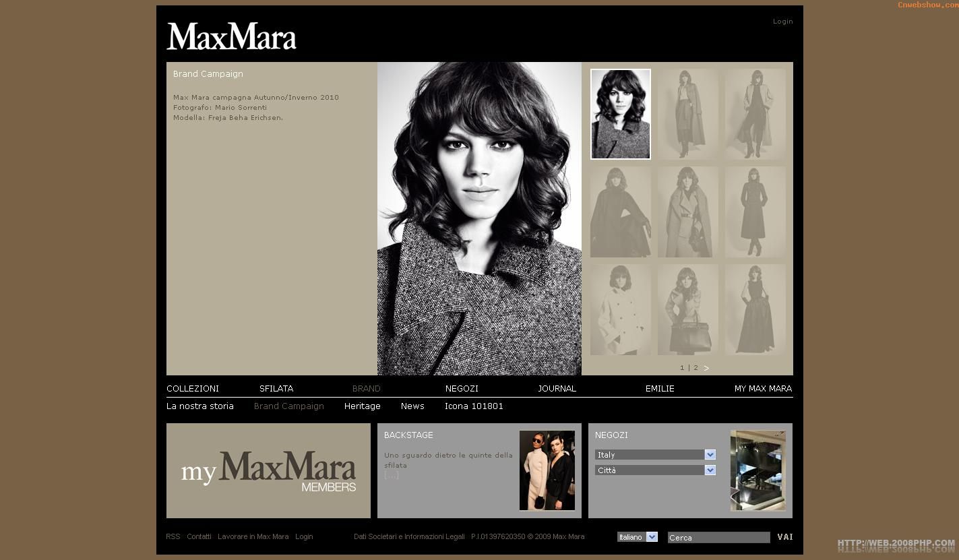
Task: Go to gallery page 2
Action: coord(695,368)
